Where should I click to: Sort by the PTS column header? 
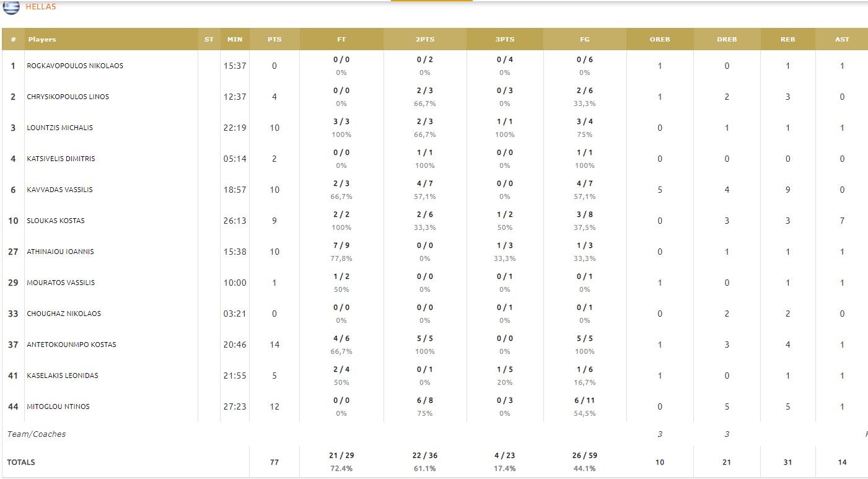click(274, 39)
